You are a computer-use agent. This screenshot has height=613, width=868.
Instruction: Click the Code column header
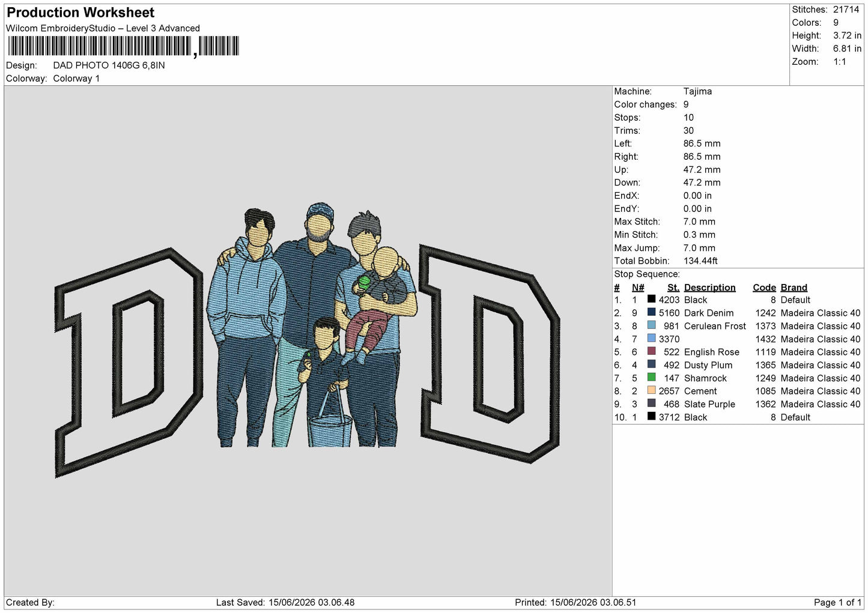[x=764, y=288]
